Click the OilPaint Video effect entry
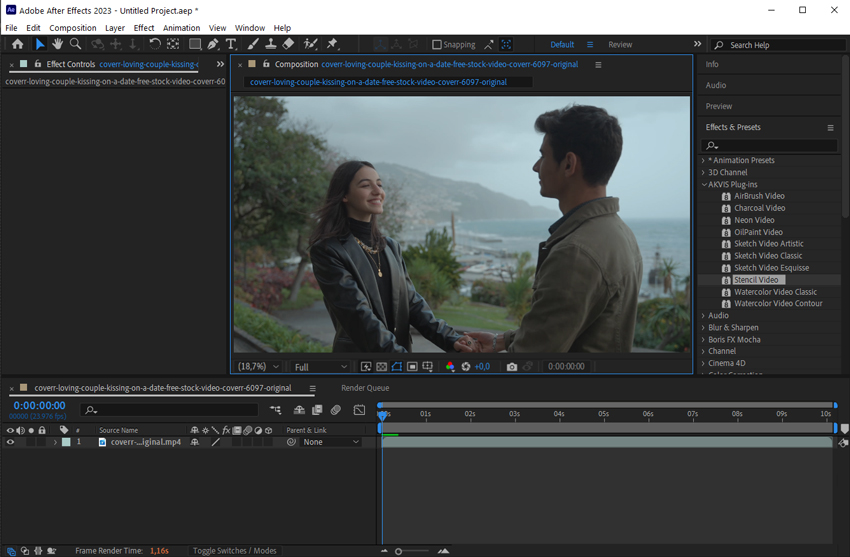 click(758, 232)
